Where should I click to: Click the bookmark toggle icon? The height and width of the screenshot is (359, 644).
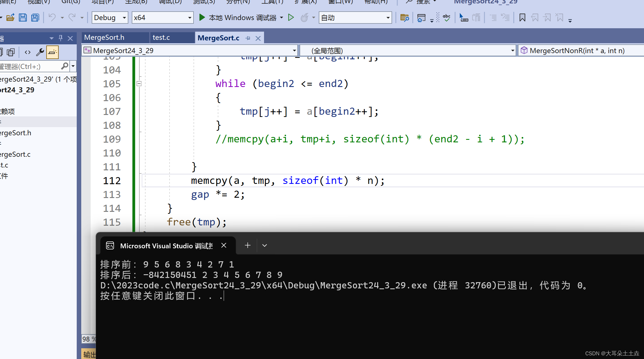(522, 18)
